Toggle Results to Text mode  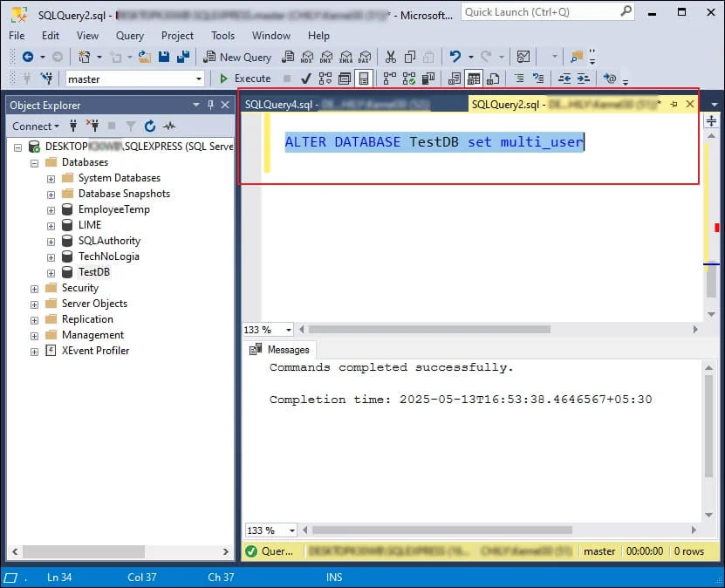[455, 79]
